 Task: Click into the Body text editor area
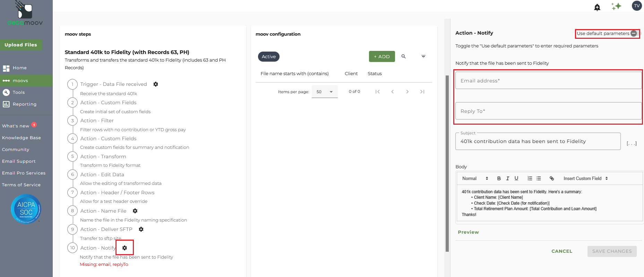point(550,203)
